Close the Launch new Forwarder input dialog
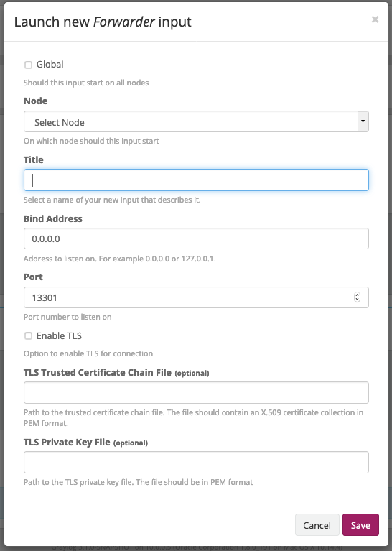392x551 pixels. click(x=375, y=19)
